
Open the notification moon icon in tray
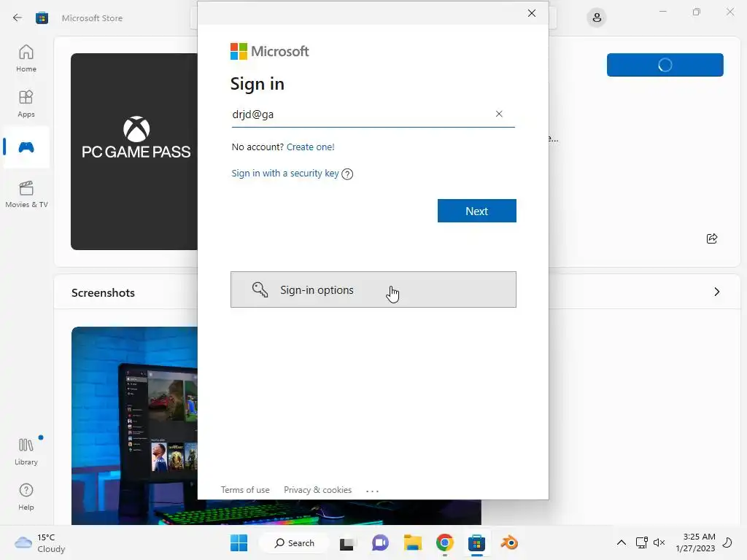pyautogui.click(x=727, y=542)
